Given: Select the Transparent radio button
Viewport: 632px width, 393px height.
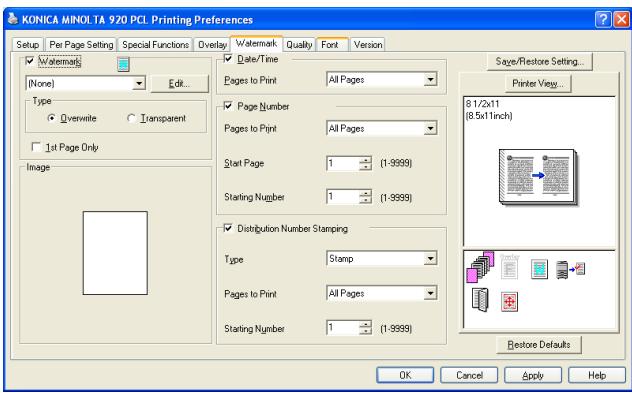Looking at the screenshot, I should pyautogui.click(x=131, y=118).
